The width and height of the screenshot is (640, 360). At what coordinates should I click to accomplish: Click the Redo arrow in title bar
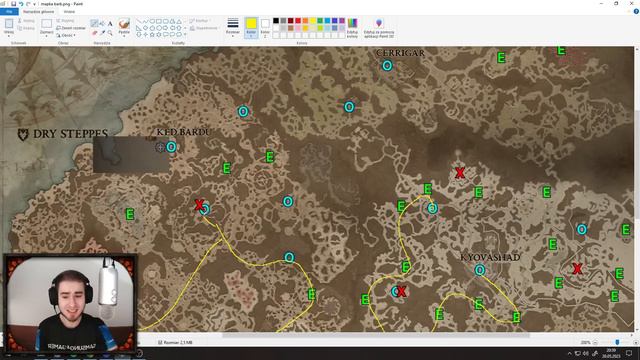coord(28,4)
